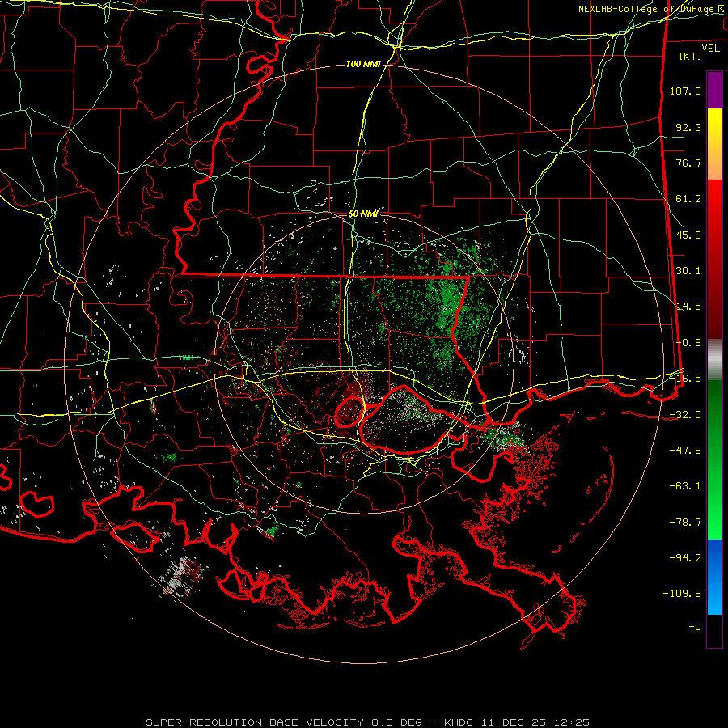
Task: Click the NEXLAB-College of DuPage label
Action: 645,9
